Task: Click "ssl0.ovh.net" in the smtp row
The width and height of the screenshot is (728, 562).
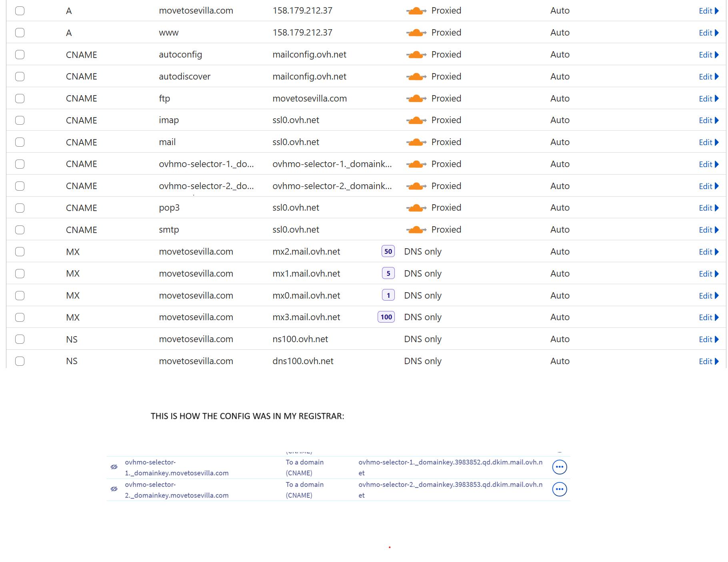Action: tap(296, 230)
